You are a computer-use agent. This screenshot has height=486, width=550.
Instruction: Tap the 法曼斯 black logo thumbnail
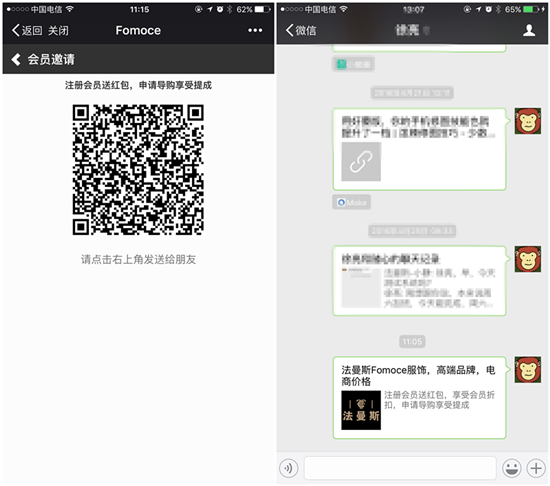coord(361,410)
